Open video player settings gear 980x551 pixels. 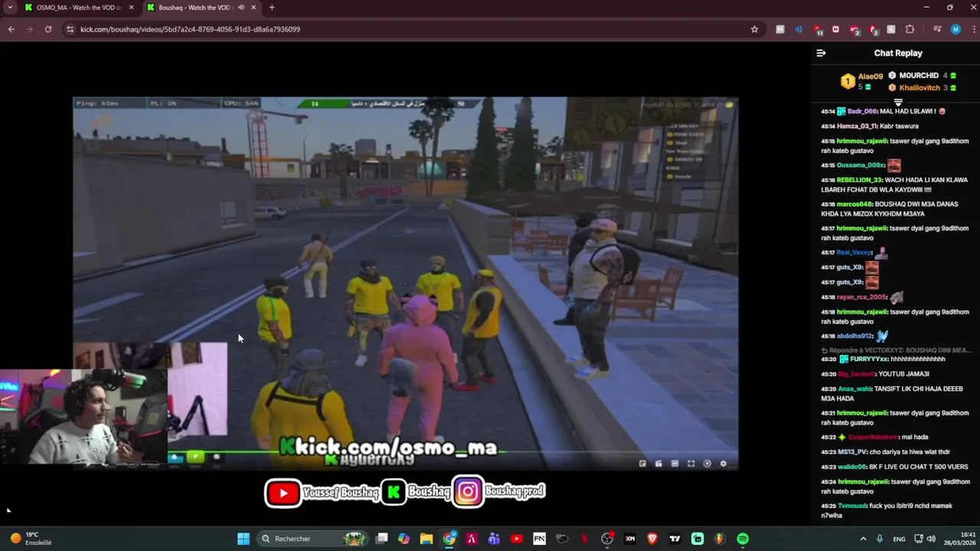tap(723, 464)
